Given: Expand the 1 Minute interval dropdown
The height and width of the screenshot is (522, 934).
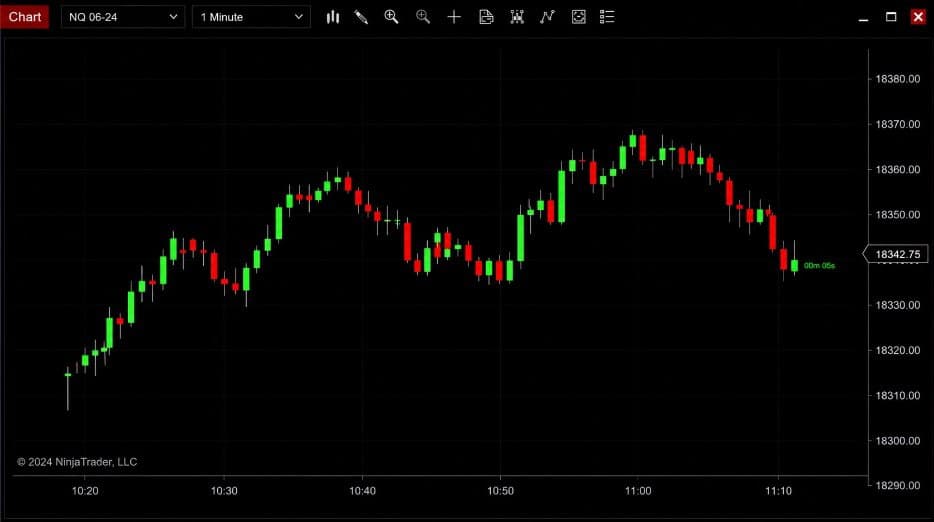Looking at the screenshot, I should point(251,17).
